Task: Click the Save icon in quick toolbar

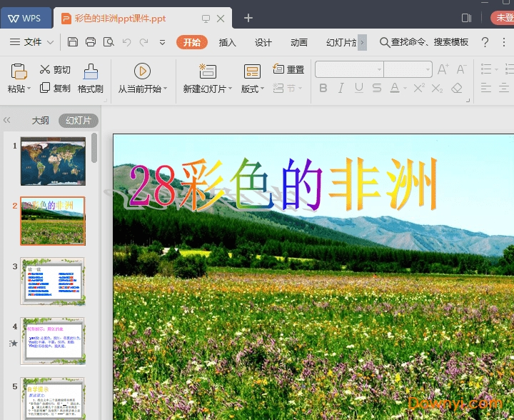Action: pyautogui.click(x=73, y=42)
